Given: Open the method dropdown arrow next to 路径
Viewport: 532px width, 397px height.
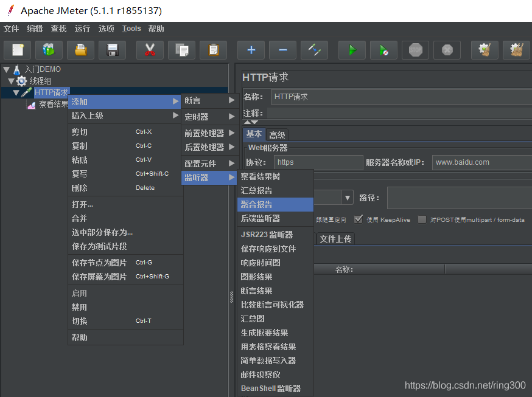Looking at the screenshot, I should tap(347, 198).
